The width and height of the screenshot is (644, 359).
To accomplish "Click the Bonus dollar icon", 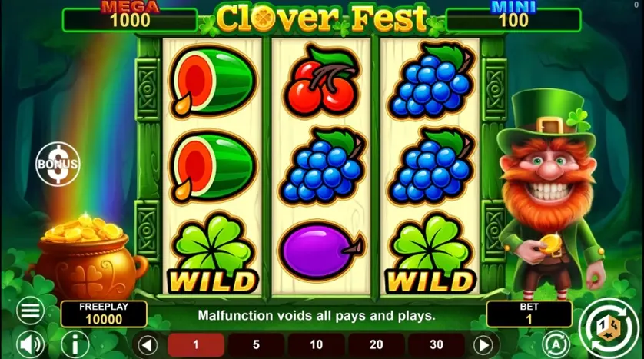I will click(58, 165).
